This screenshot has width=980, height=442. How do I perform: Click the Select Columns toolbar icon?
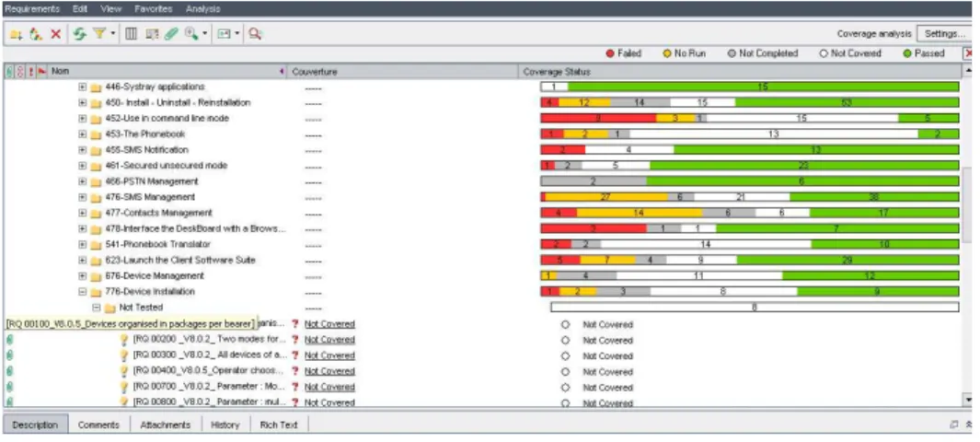click(x=131, y=34)
